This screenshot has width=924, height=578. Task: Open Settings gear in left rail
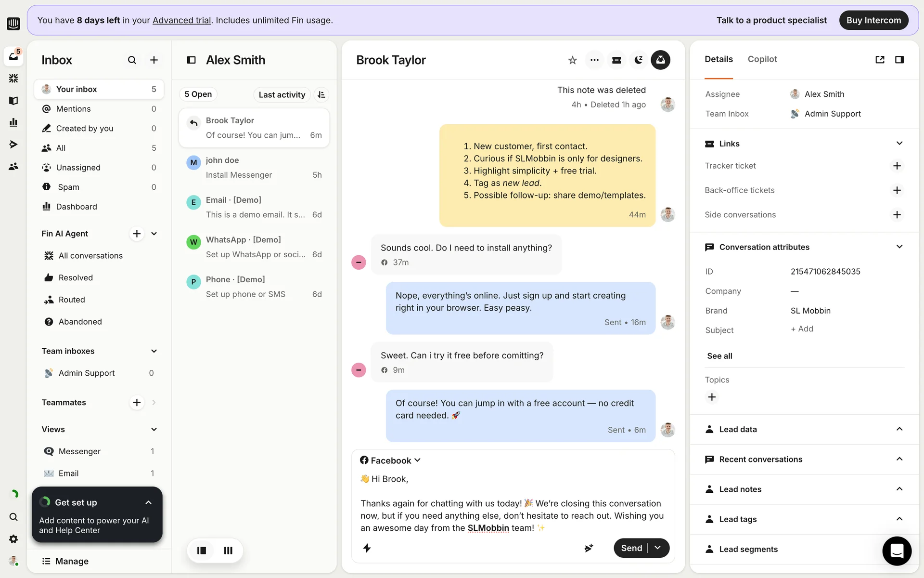coord(13,539)
